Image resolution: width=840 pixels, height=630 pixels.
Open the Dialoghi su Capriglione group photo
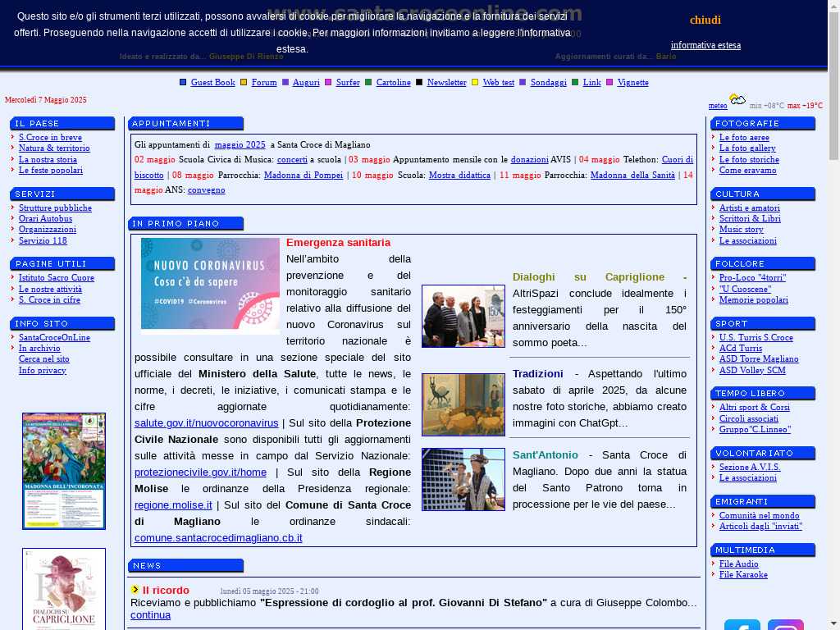click(x=463, y=316)
